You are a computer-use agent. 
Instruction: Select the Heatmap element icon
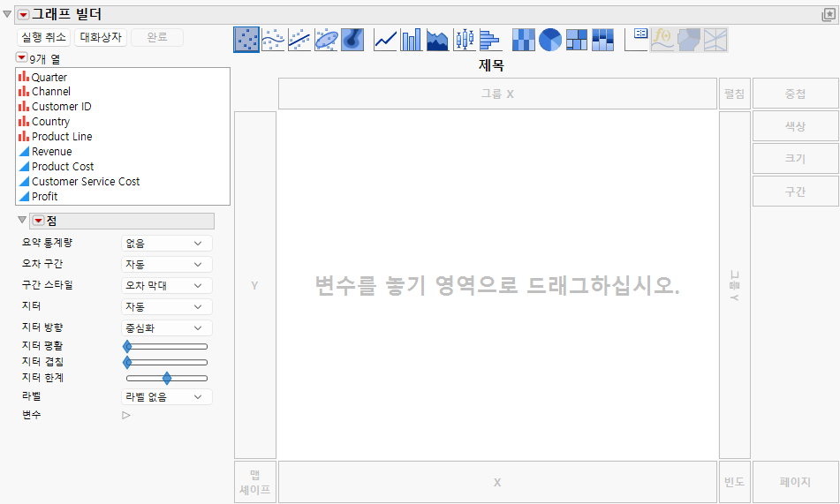524,40
